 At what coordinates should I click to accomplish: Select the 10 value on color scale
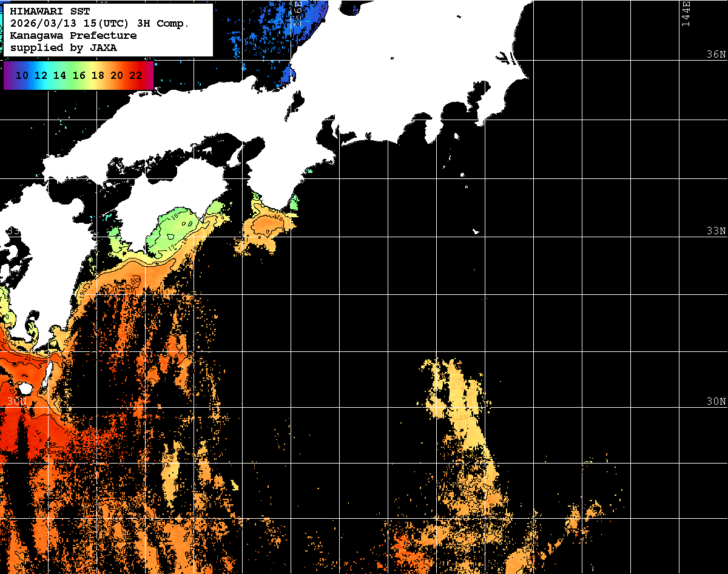[22, 76]
